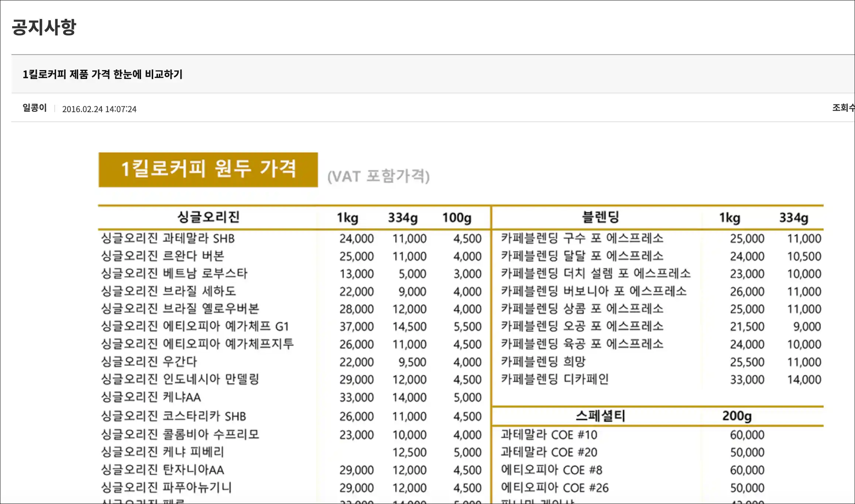Click 카페블렌딩 구수 포 에스프레소

[582, 238]
